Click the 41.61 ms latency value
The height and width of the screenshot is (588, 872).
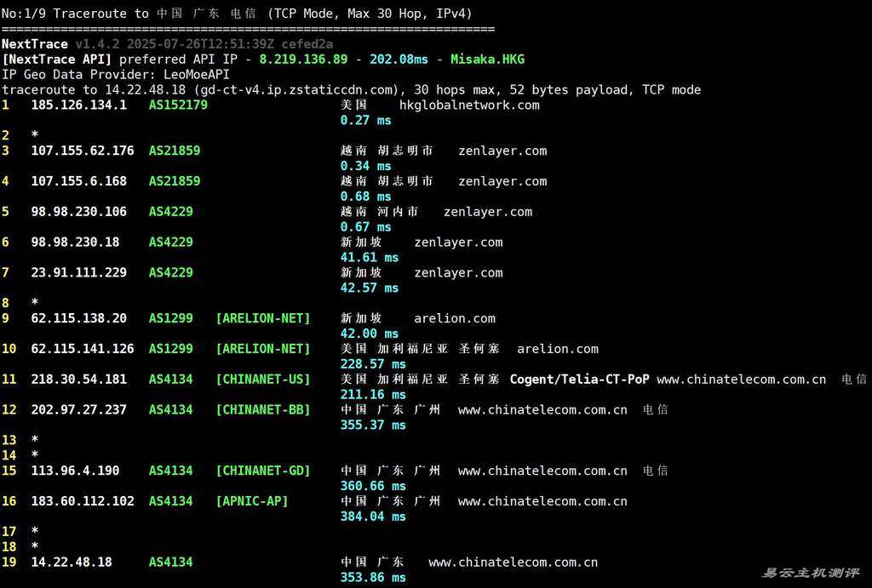pyautogui.click(x=370, y=257)
